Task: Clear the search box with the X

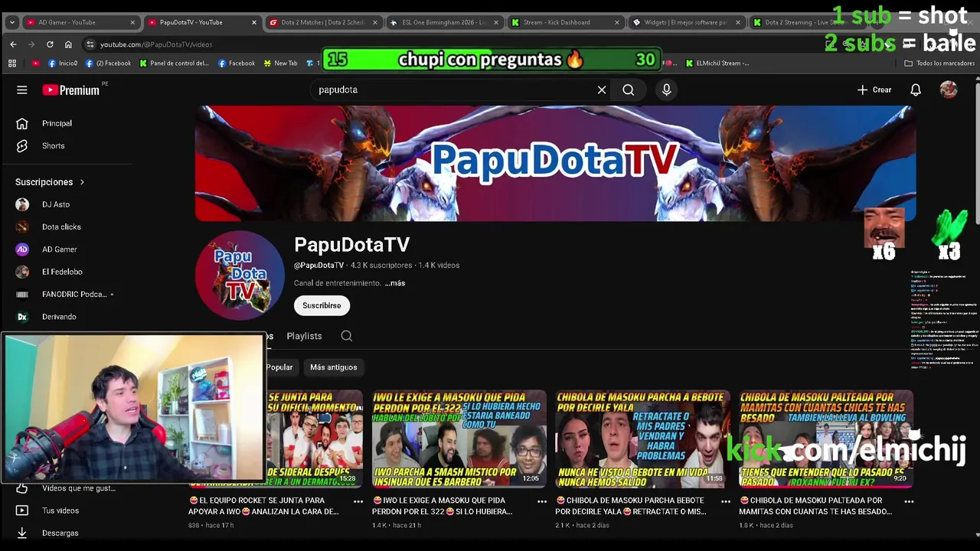Action: pos(602,90)
